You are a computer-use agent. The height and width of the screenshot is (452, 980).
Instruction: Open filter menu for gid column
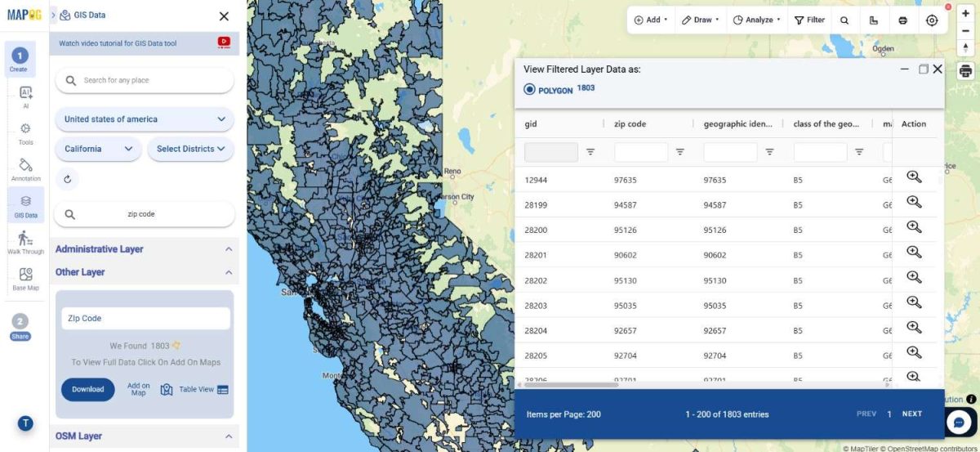pyautogui.click(x=590, y=152)
